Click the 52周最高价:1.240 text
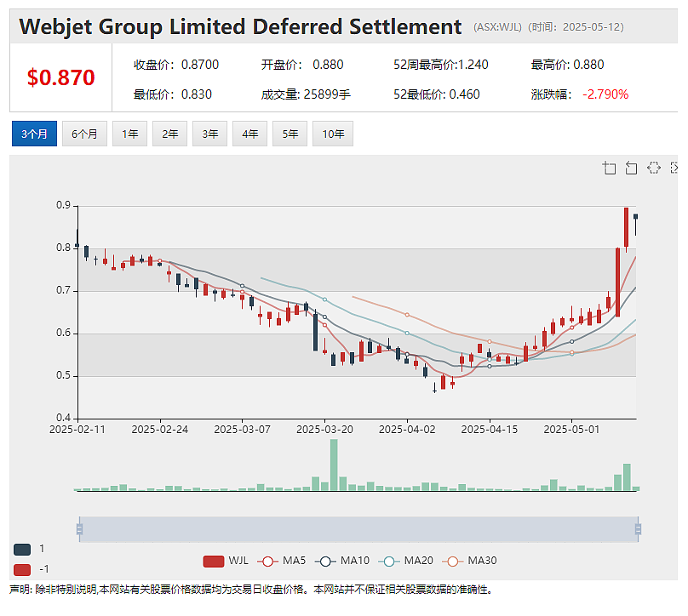688x616 pixels. coord(440,65)
